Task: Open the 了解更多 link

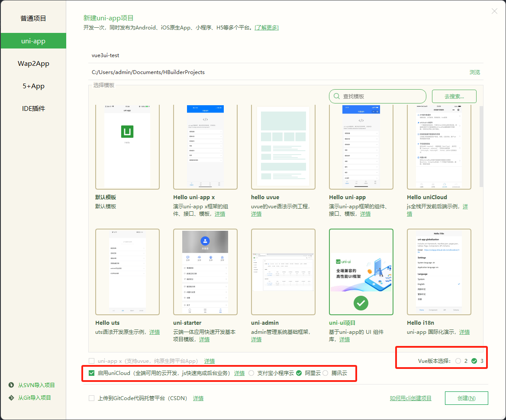Action: pos(267,27)
